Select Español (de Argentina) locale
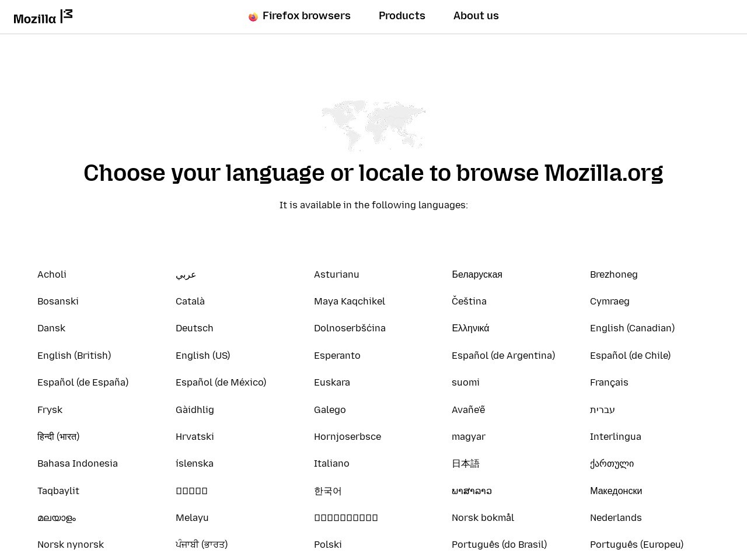The height and width of the screenshot is (560, 747). [503, 355]
